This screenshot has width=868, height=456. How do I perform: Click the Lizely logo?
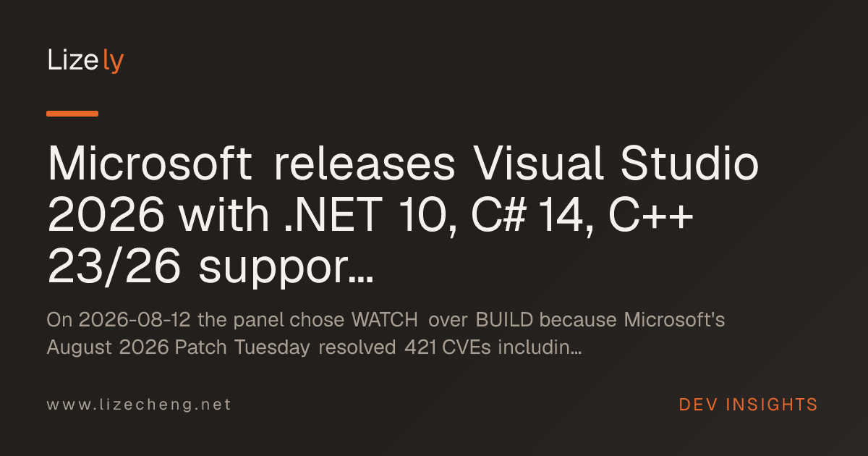click(85, 61)
